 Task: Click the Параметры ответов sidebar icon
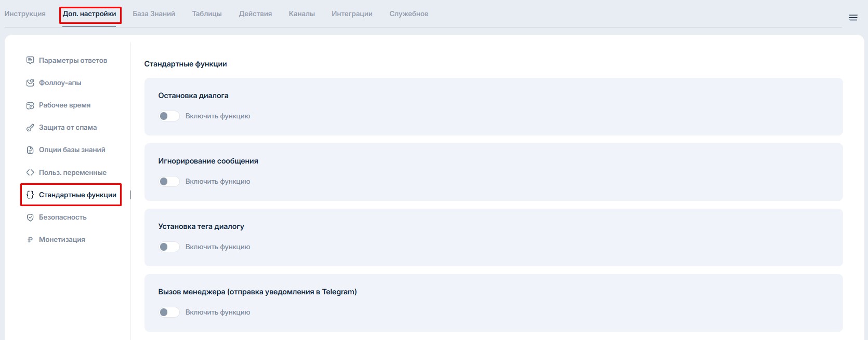pos(30,60)
